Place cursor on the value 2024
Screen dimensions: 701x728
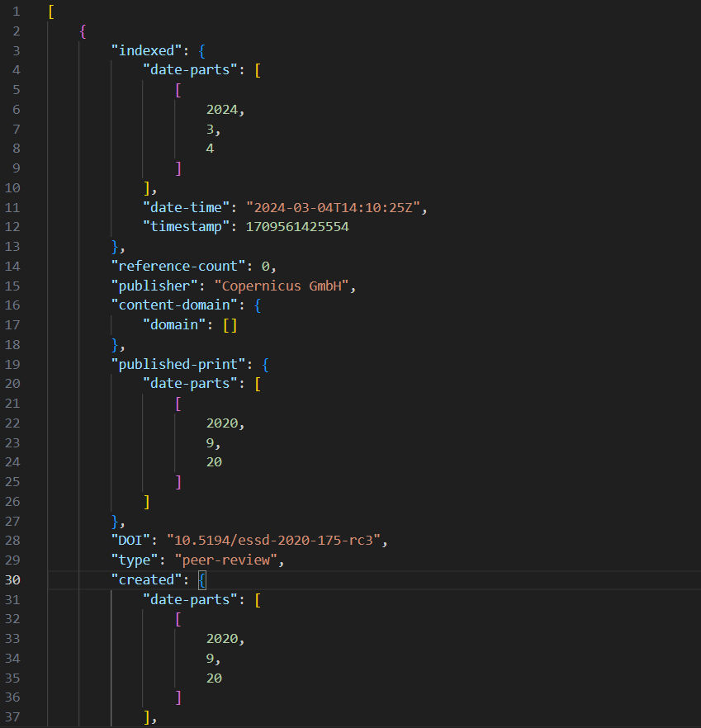point(222,110)
